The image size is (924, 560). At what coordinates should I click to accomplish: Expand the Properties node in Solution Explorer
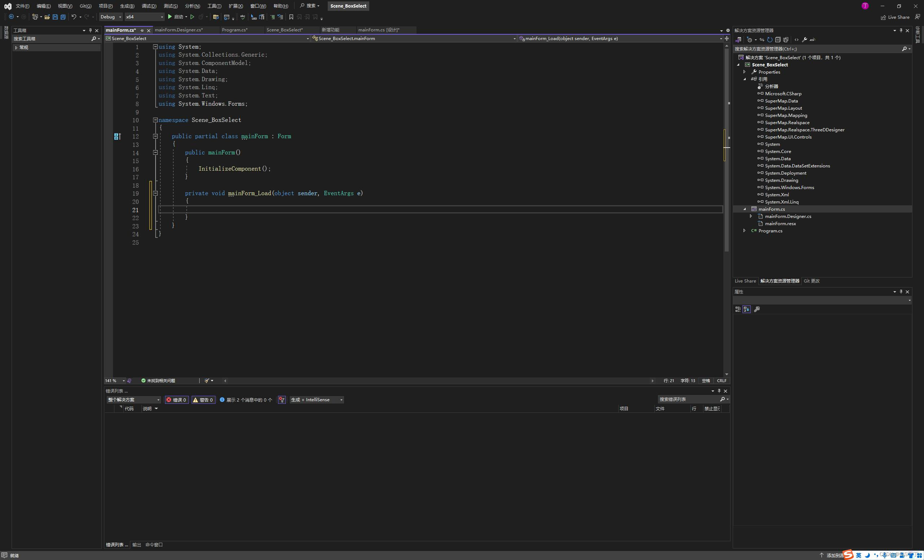744,72
